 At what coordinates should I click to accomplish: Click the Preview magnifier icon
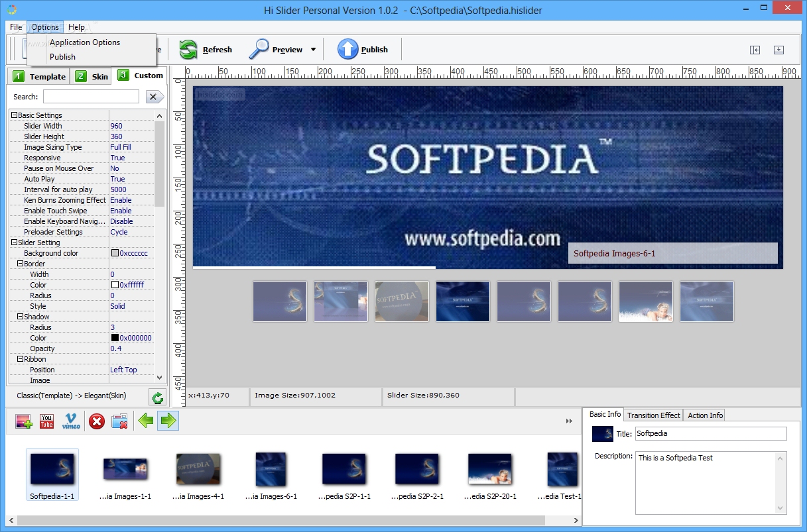pos(259,50)
